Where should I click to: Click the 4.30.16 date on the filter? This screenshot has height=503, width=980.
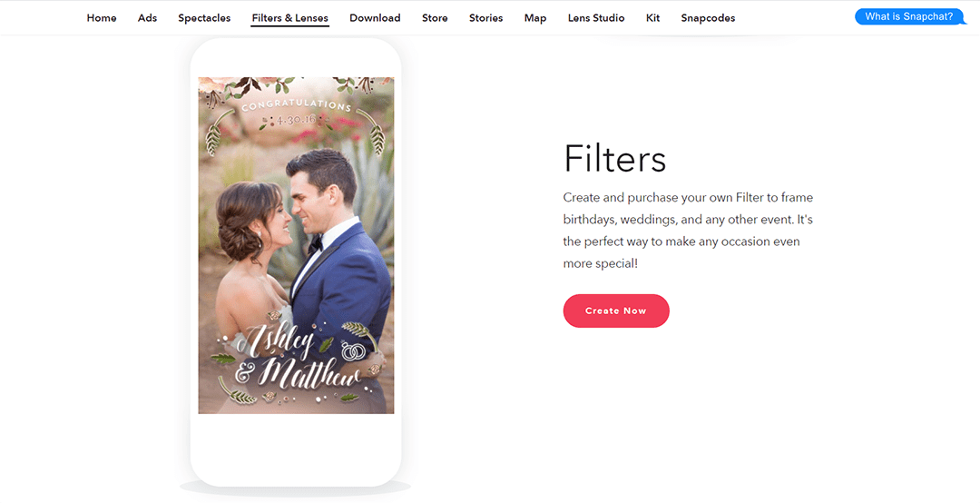click(296, 119)
